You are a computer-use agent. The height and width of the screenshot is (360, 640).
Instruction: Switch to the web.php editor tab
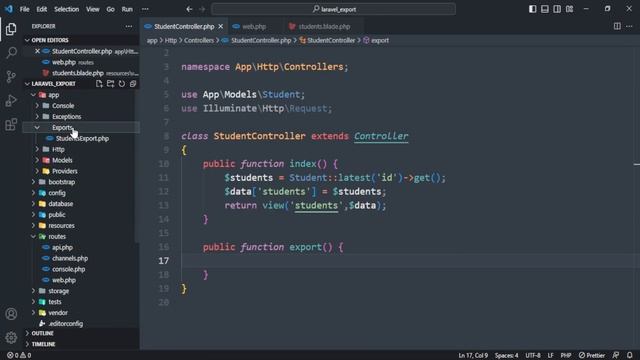(x=254, y=26)
